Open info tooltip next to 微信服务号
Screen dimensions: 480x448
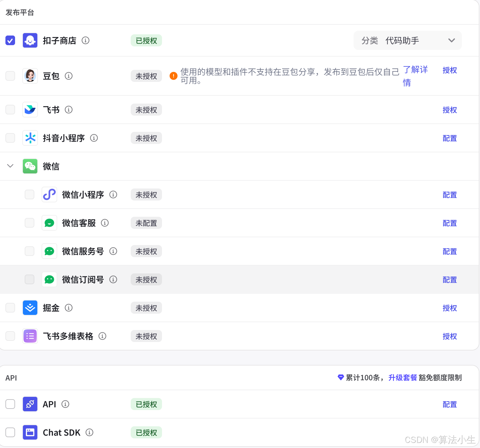coord(113,251)
